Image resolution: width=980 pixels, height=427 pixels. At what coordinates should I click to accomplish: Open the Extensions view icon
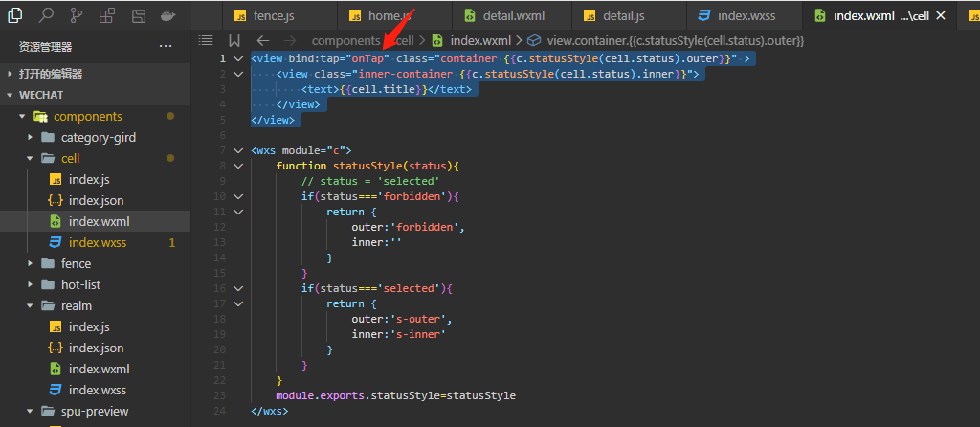pos(107,15)
